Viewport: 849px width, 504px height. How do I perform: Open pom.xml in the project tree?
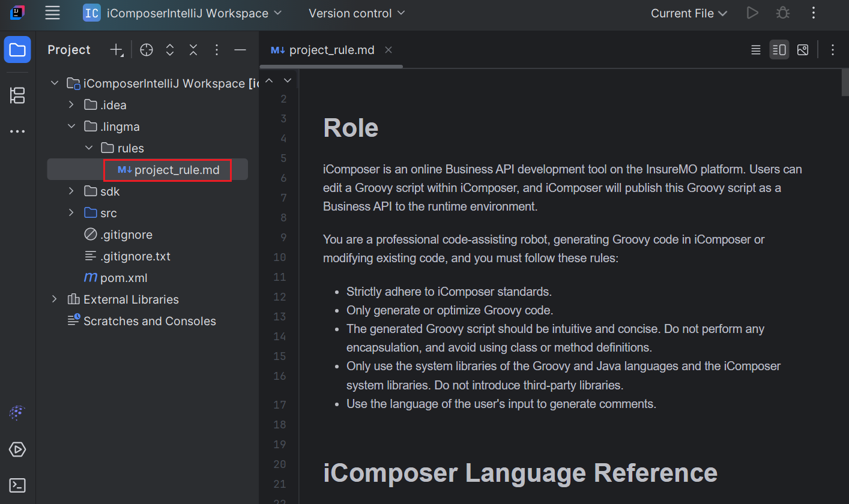124,278
